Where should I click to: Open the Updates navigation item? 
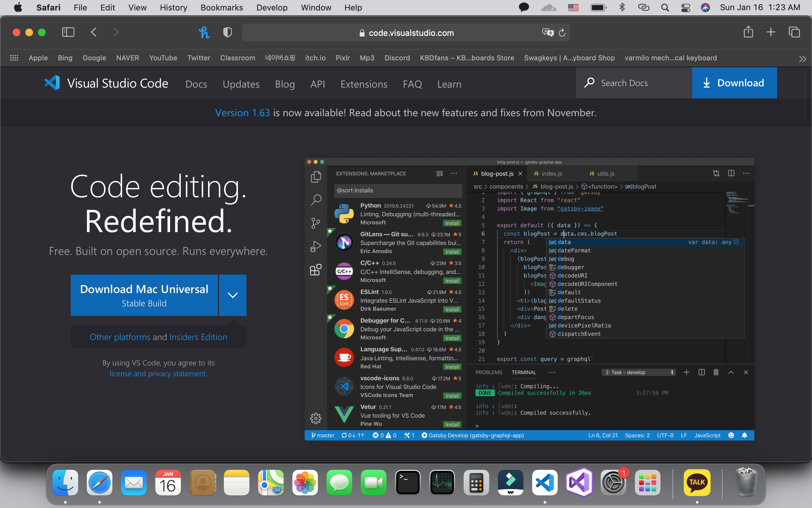(x=241, y=84)
